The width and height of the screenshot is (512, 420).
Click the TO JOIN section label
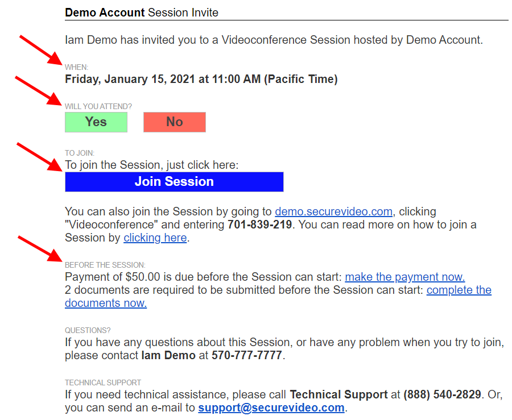[x=80, y=153]
